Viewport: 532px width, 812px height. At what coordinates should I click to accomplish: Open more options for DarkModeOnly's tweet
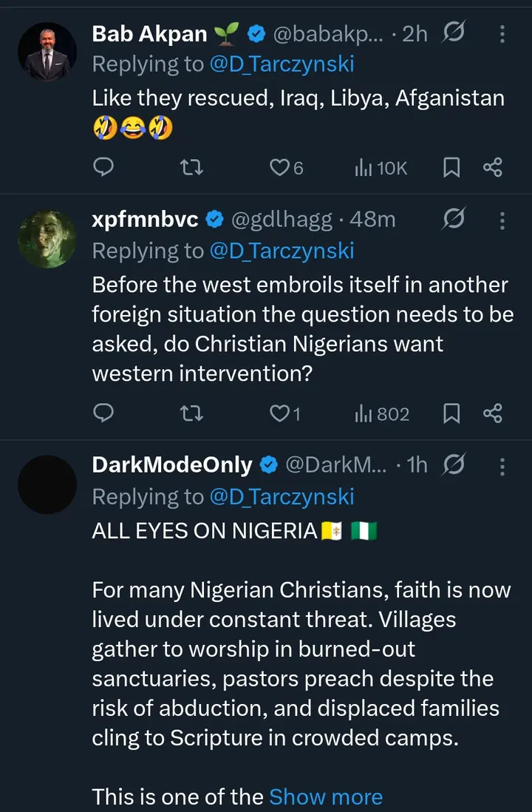coord(502,464)
